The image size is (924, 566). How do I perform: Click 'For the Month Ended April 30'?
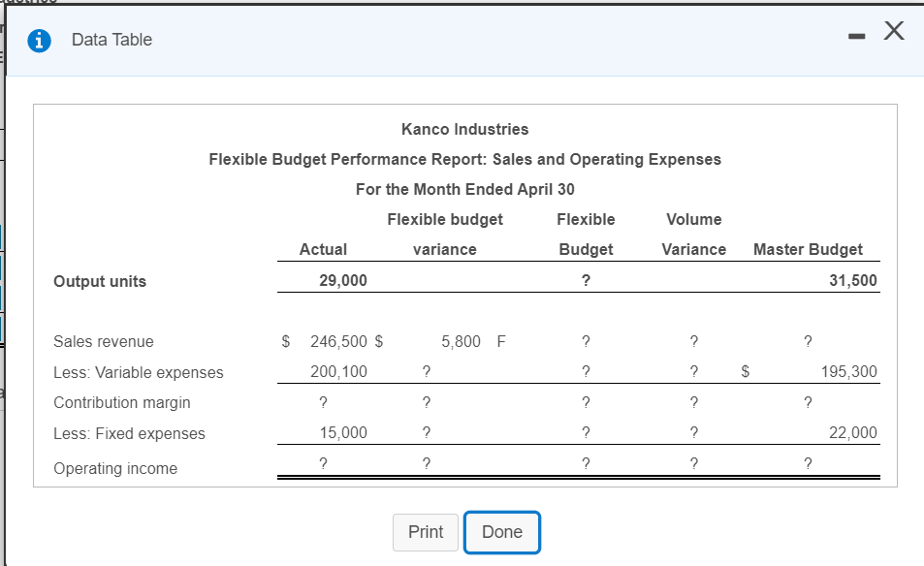tap(465, 189)
